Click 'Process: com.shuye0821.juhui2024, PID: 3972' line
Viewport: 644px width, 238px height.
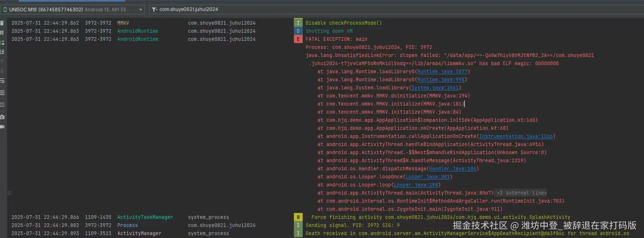369,47
